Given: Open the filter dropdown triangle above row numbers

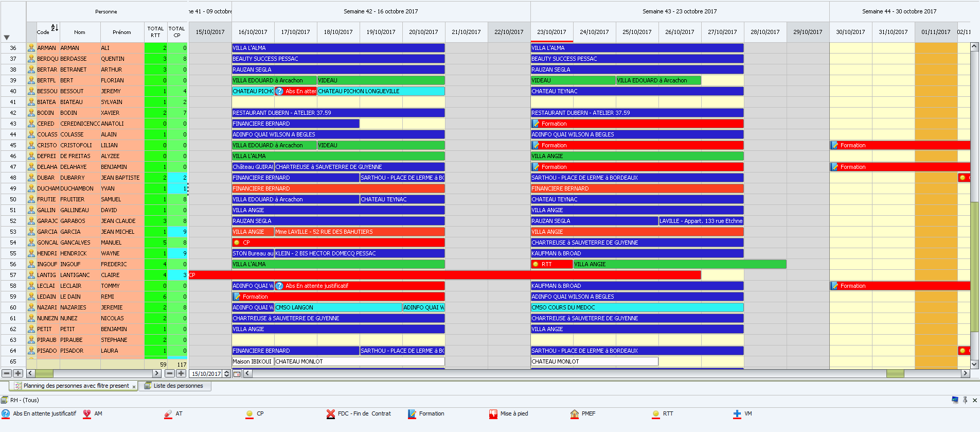Looking at the screenshot, I should click(x=7, y=37).
